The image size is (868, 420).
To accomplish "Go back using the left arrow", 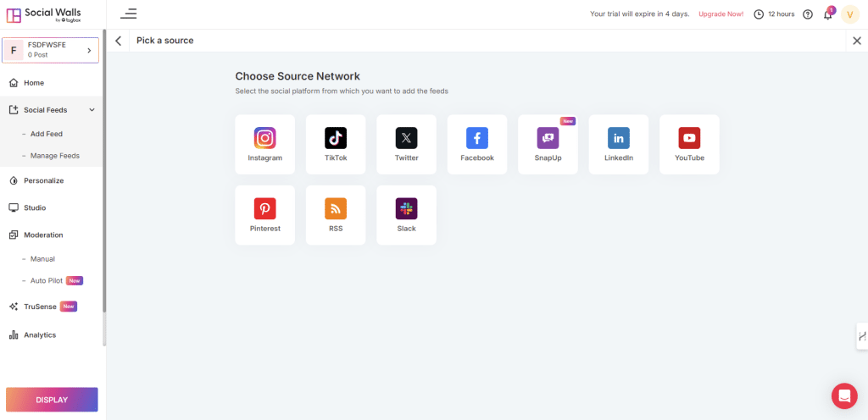I will [118, 41].
